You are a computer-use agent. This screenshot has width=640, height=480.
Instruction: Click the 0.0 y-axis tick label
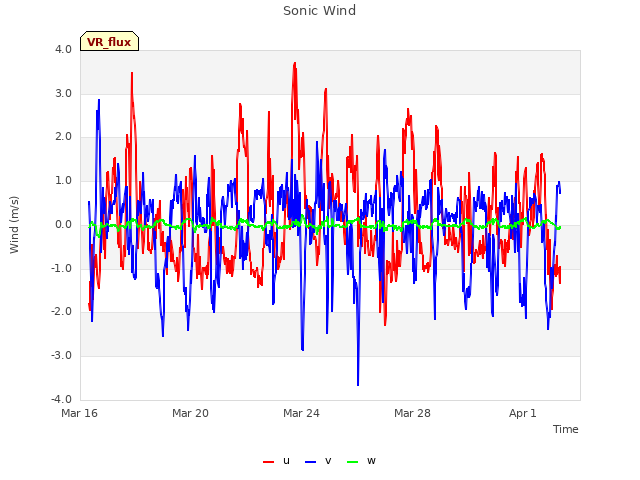click(x=63, y=224)
